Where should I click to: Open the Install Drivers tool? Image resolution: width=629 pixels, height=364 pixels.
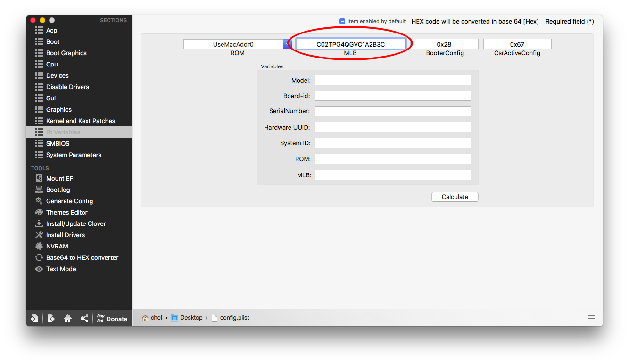(x=60, y=235)
